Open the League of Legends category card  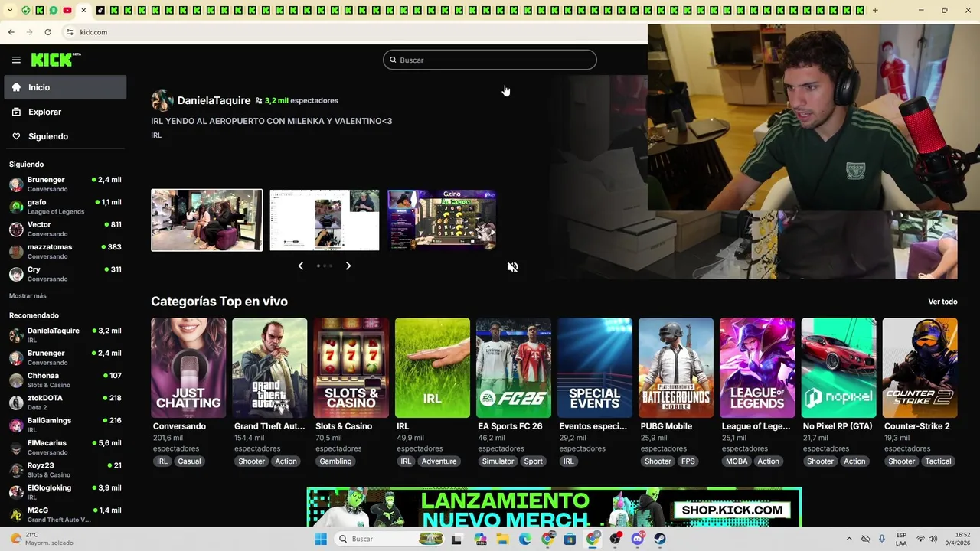coord(757,368)
